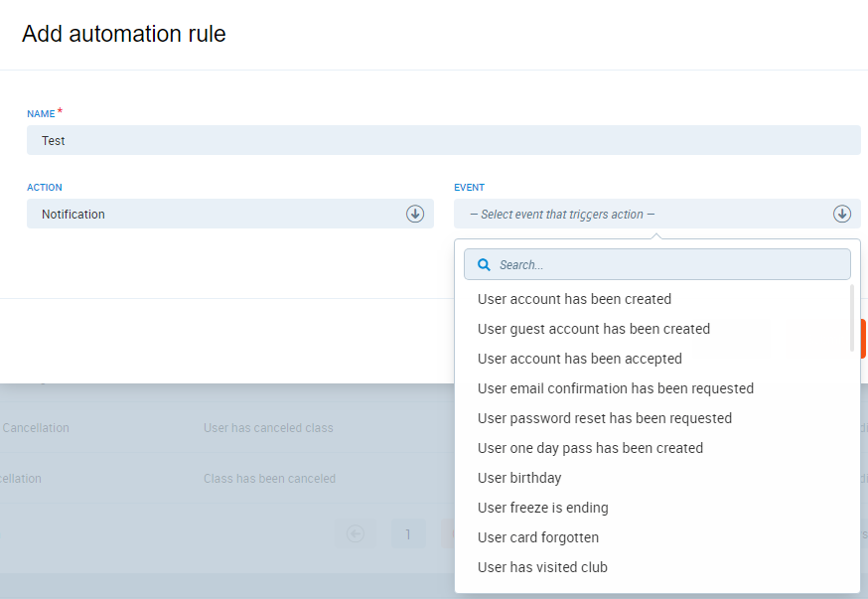Pick 'User email confirmation has been requested'
The image size is (868, 599).
click(x=615, y=388)
